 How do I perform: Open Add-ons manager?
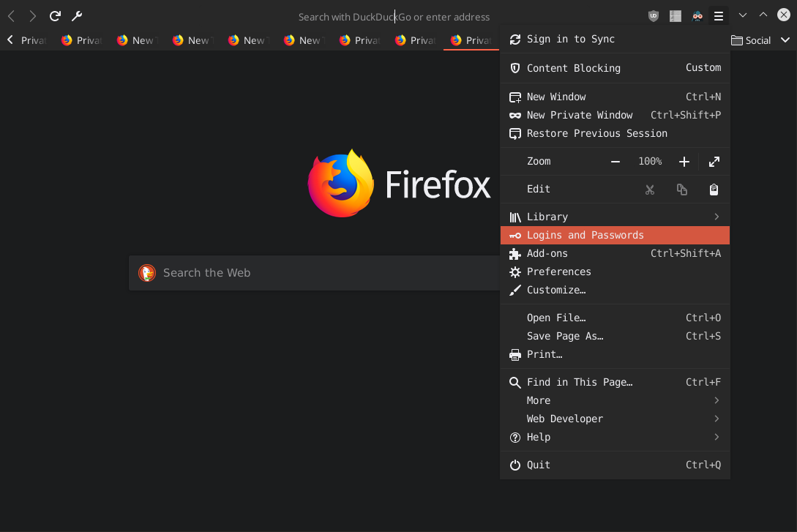click(x=615, y=253)
